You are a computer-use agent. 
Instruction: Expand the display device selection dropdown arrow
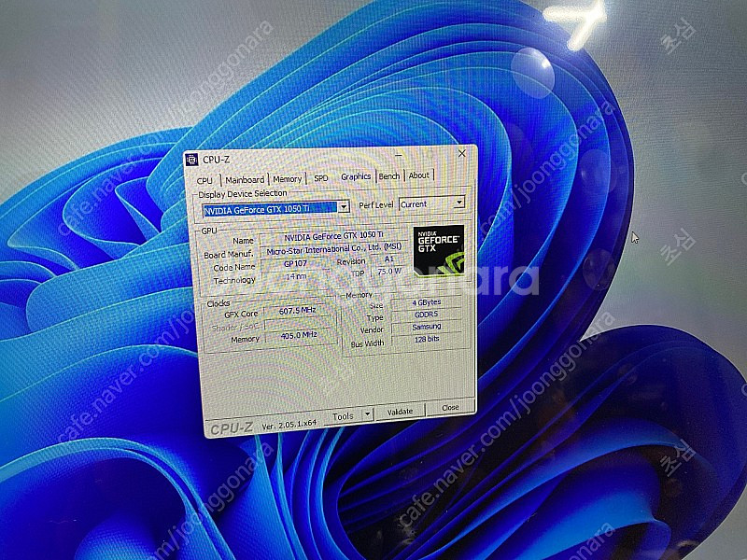[344, 207]
